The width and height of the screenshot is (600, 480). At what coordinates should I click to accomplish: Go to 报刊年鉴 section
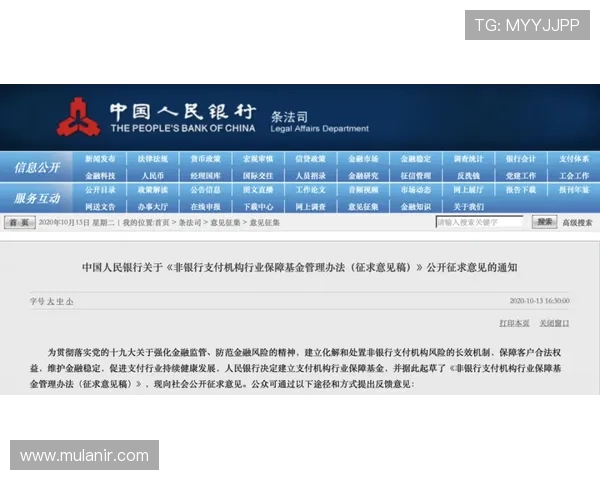574,190
